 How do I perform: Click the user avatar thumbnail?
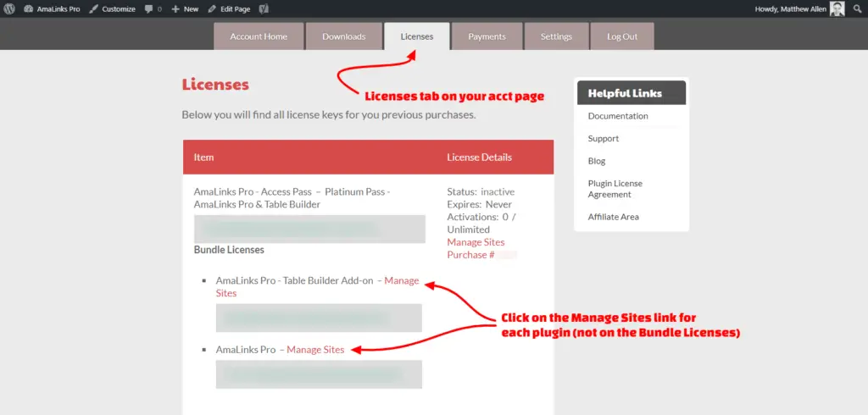coord(837,8)
